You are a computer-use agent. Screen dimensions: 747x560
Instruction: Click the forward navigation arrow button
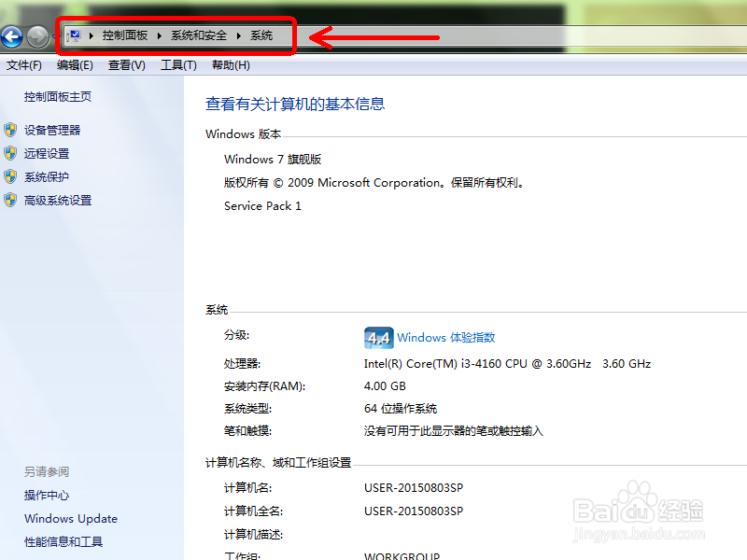35,37
